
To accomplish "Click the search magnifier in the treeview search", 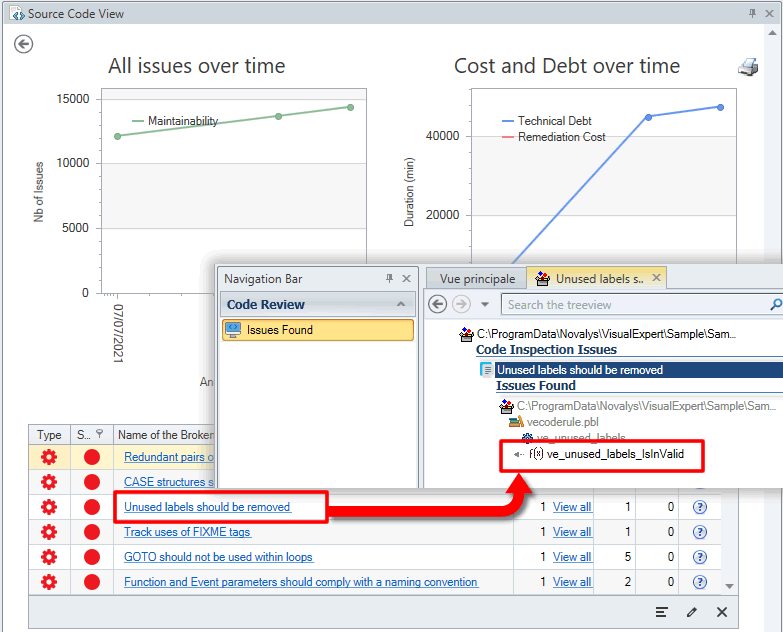I will [775, 304].
